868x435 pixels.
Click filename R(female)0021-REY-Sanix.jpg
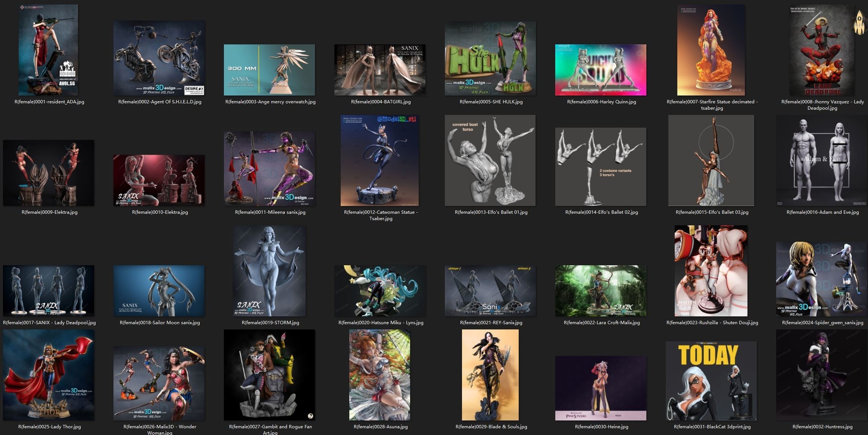pyautogui.click(x=491, y=322)
